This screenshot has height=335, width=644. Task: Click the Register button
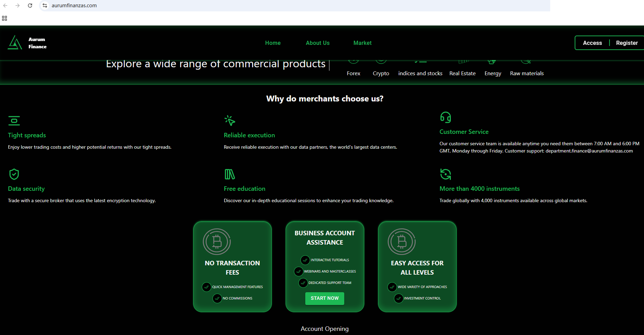(x=626, y=43)
